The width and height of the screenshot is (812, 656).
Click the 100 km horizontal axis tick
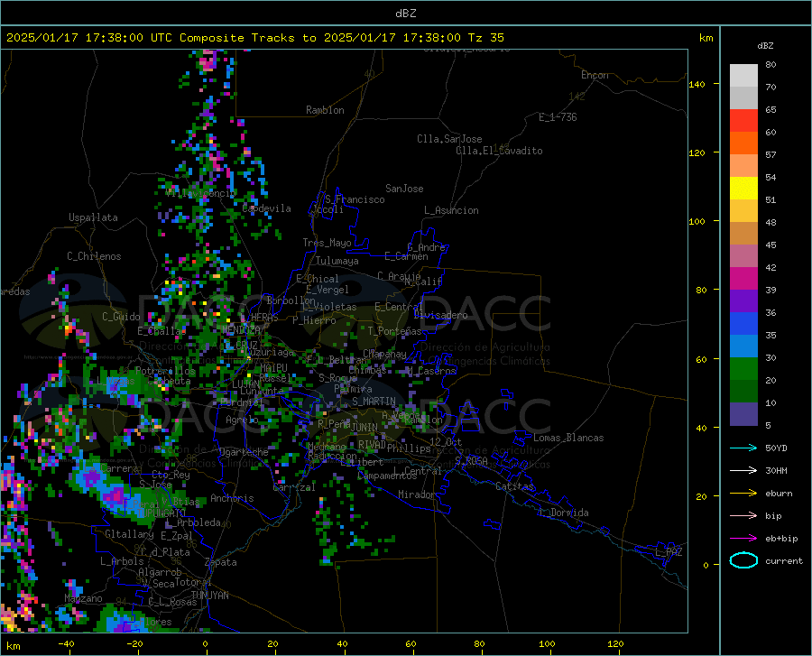click(548, 643)
